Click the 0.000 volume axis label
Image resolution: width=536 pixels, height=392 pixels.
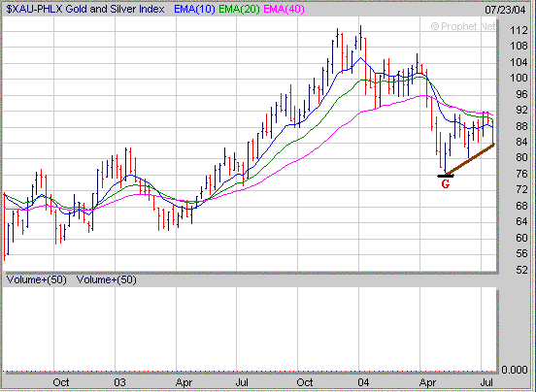[514, 370]
